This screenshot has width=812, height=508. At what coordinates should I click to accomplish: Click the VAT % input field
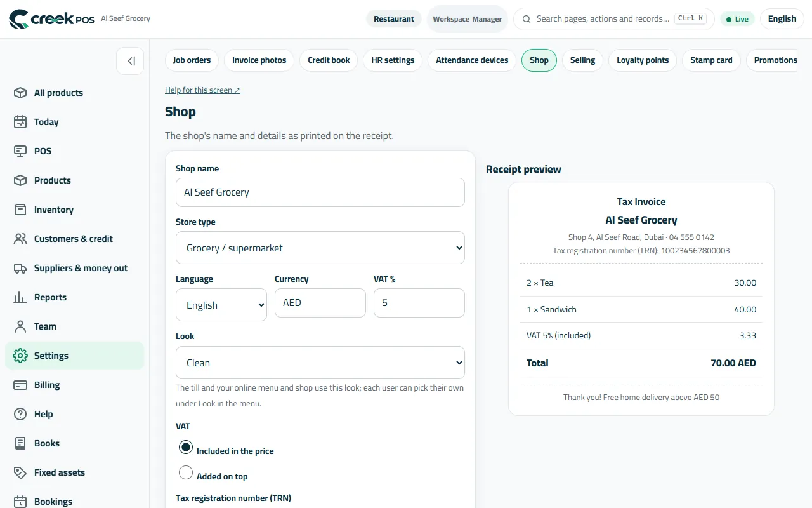point(419,303)
